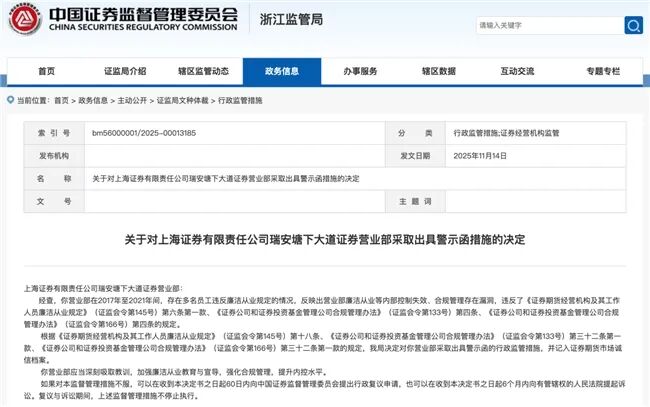The image size is (650, 407).
Task: Click the bold article heading 关于对上海证券…的决定
Action: (x=325, y=240)
